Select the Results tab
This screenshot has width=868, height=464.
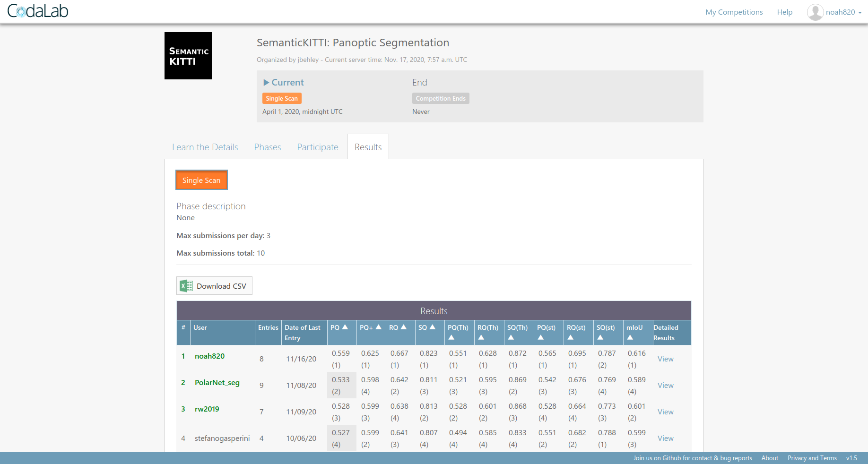pos(368,147)
